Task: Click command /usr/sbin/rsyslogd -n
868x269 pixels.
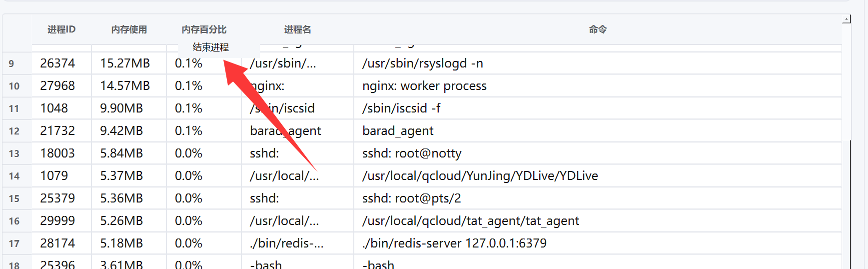Action: point(598,63)
